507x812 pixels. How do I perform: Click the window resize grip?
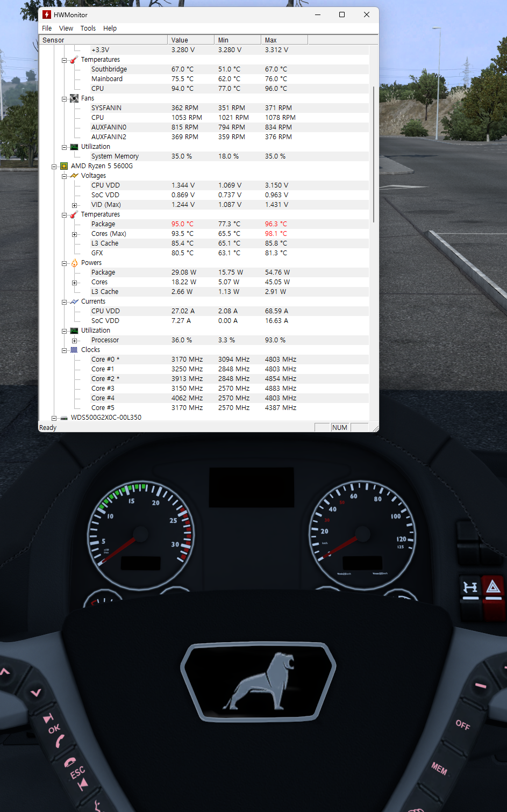tap(375, 428)
